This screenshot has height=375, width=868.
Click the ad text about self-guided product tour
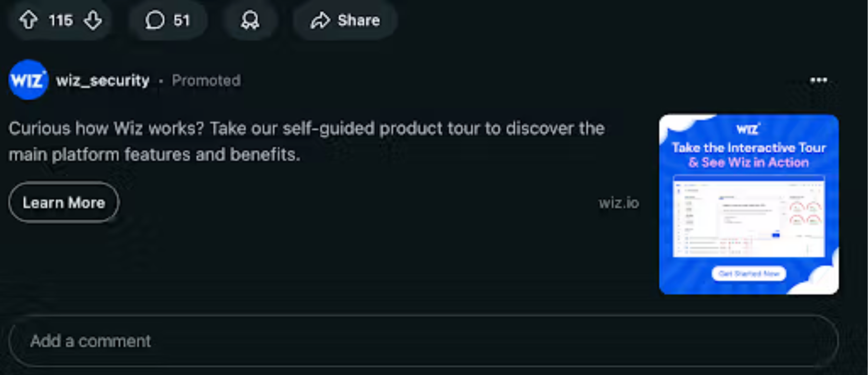(306, 141)
